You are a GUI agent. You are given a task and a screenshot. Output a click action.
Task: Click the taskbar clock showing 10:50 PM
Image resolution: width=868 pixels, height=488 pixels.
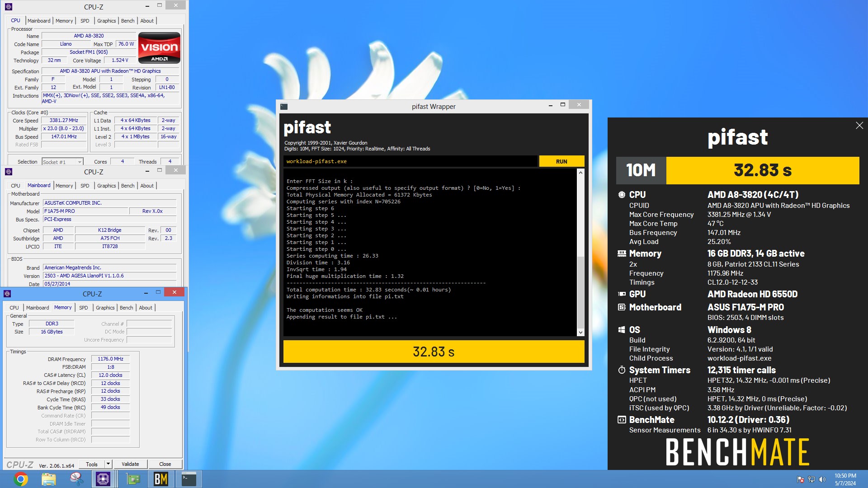(845, 479)
